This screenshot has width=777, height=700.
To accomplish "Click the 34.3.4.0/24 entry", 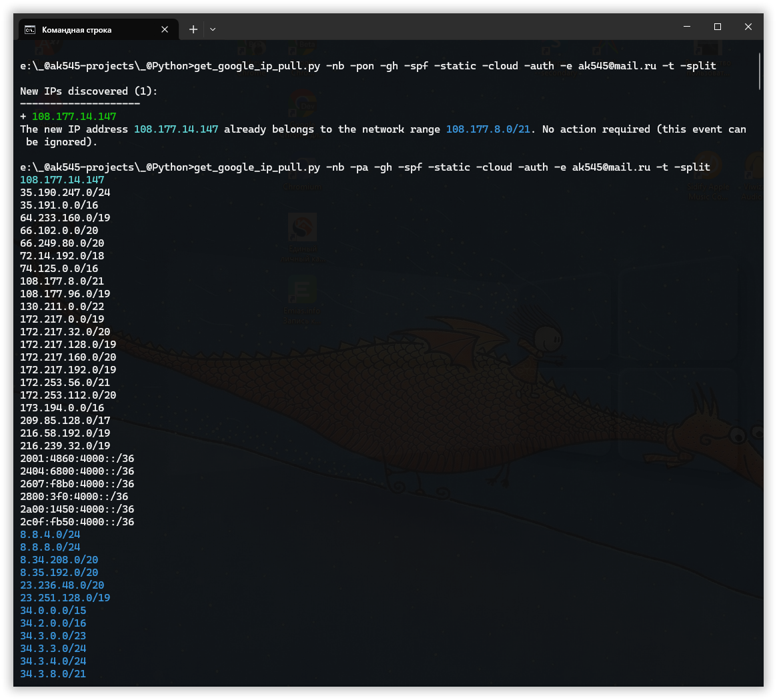I will [53, 661].
